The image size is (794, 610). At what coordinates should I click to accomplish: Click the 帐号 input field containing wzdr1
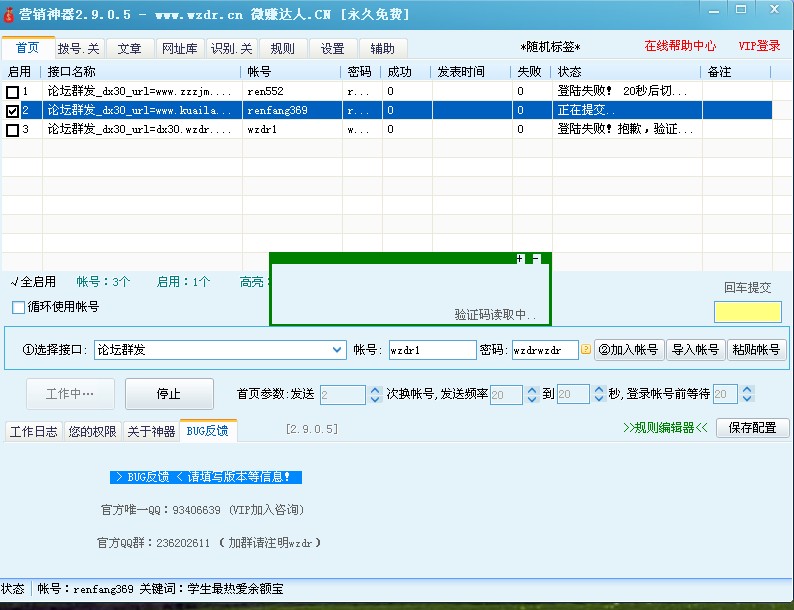pyautogui.click(x=432, y=350)
